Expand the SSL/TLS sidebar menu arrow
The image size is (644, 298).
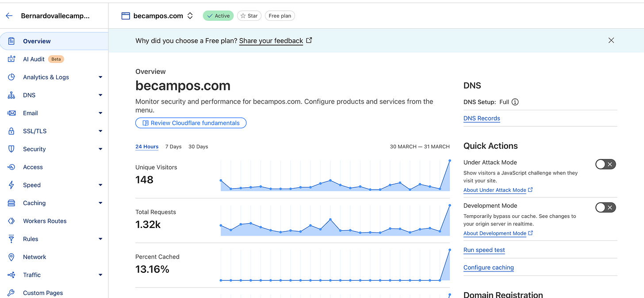(x=100, y=131)
